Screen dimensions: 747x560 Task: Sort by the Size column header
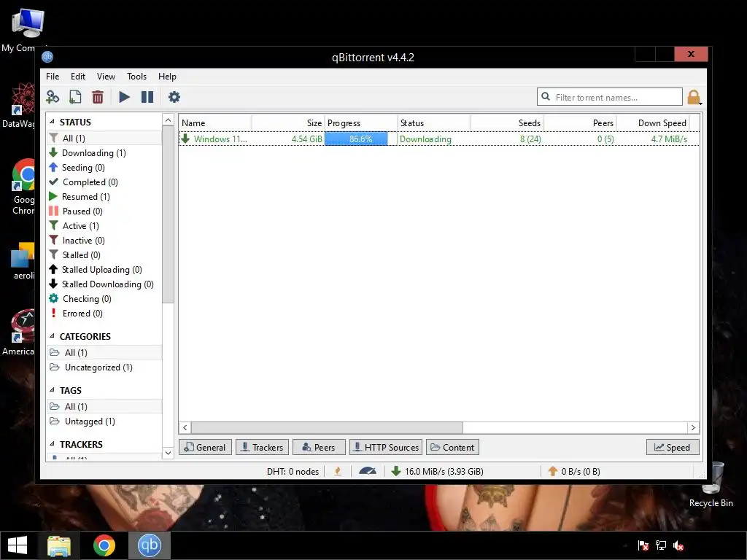coord(288,122)
